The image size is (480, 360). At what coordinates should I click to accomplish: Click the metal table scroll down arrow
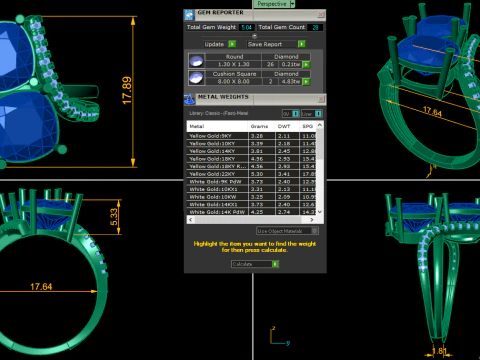[320, 212]
